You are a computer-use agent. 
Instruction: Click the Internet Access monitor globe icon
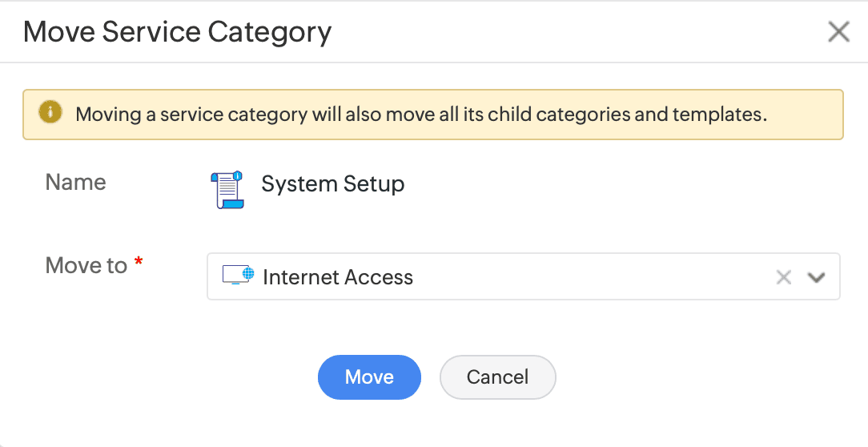(237, 276)
